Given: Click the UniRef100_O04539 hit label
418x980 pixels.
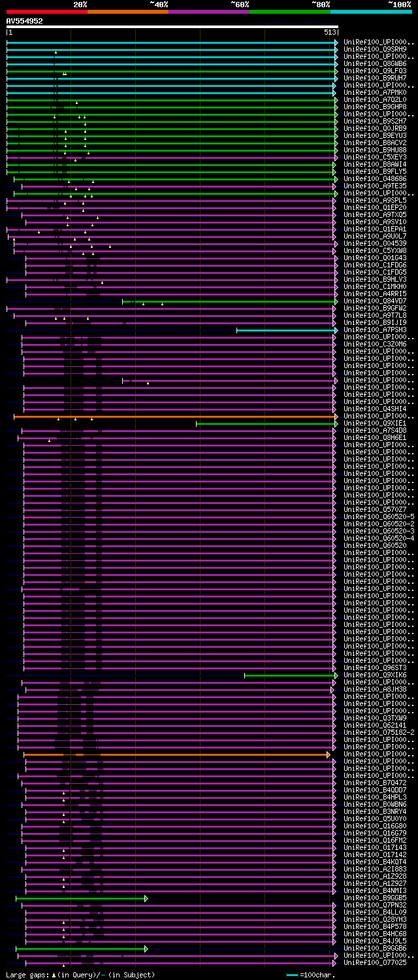Looking at the screenshot, I should (x=375, y=243).
